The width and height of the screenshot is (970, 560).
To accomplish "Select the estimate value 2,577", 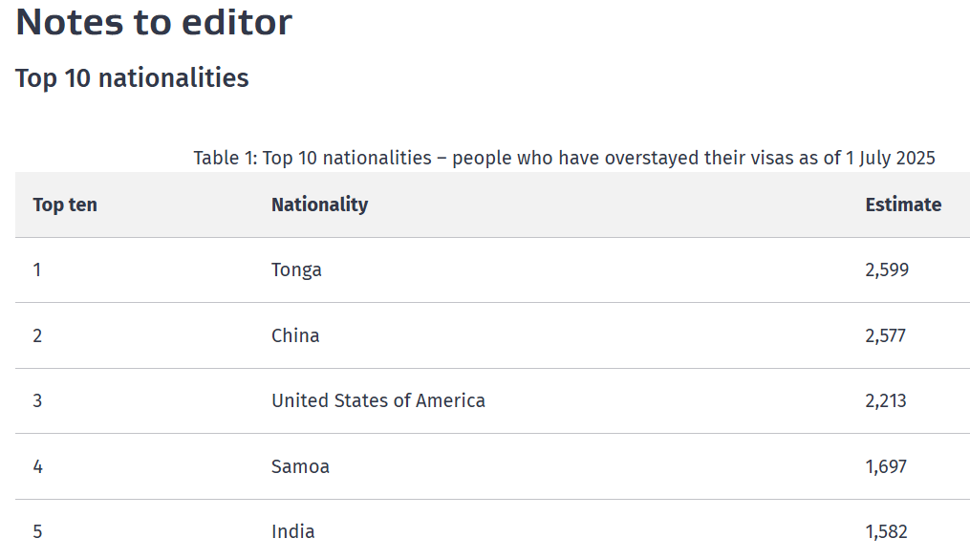I will click(886, 335).
